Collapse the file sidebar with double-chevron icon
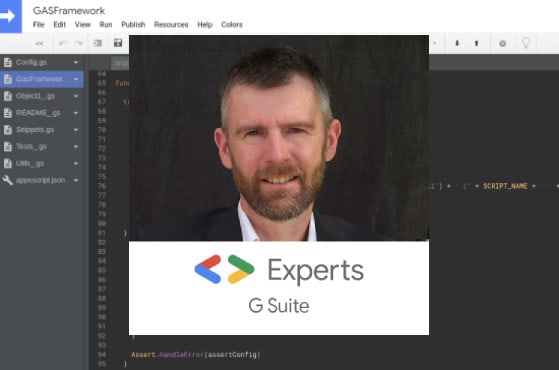The image size is (559, 370). [x=39, y=43]
